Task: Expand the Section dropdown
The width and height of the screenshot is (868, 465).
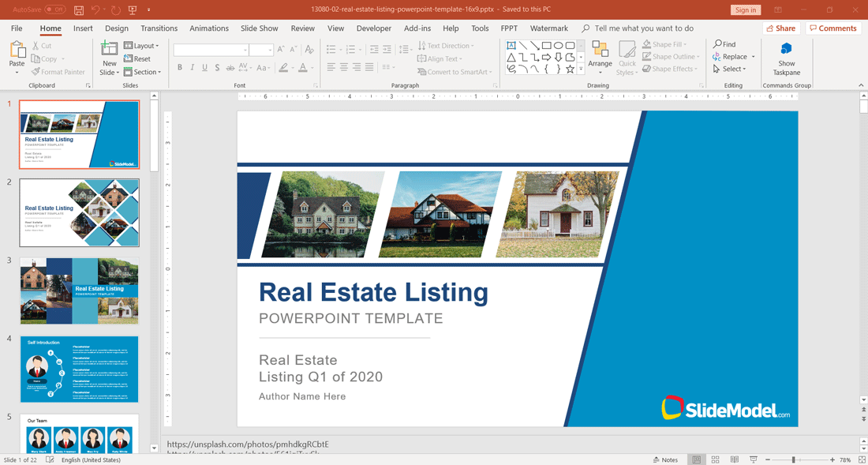Action: point(143,72)
